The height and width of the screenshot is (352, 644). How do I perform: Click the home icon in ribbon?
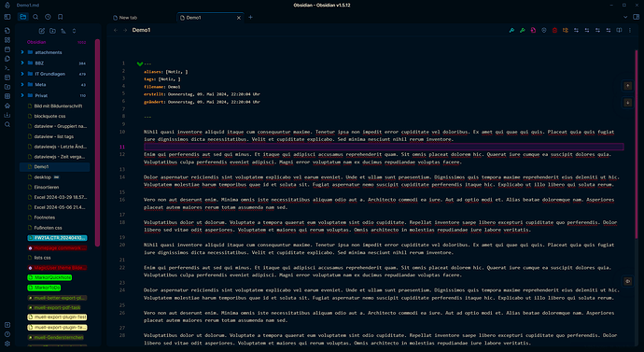coord(7,106)
